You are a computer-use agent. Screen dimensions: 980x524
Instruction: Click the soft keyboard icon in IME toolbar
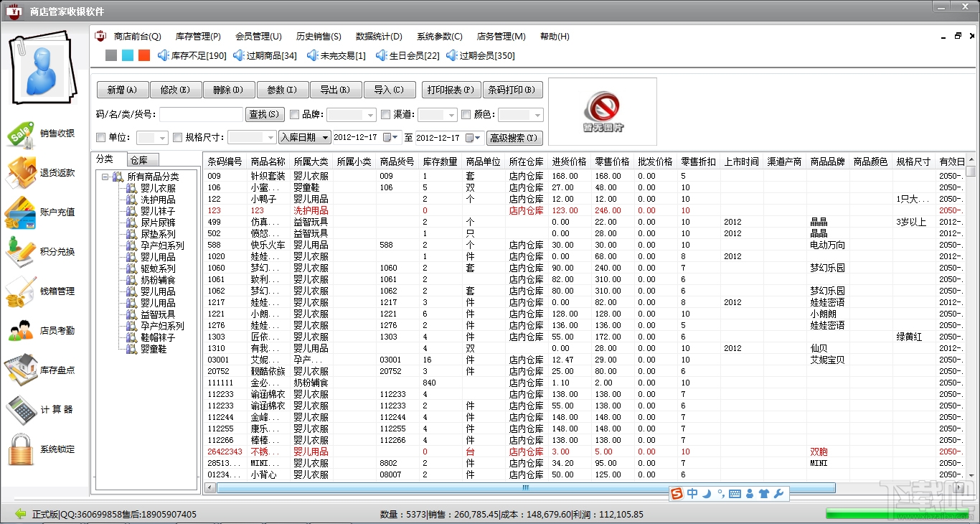(x=735, y=493)
